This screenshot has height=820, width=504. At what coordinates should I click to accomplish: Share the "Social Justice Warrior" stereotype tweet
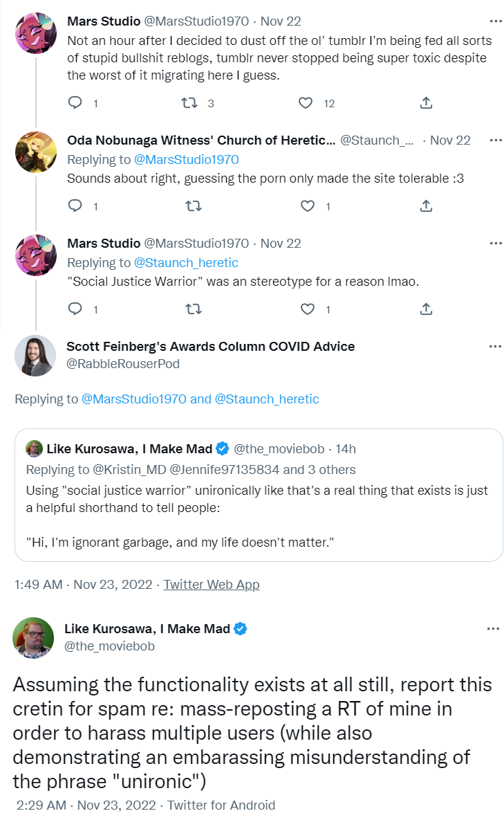[x=427, y=309]
